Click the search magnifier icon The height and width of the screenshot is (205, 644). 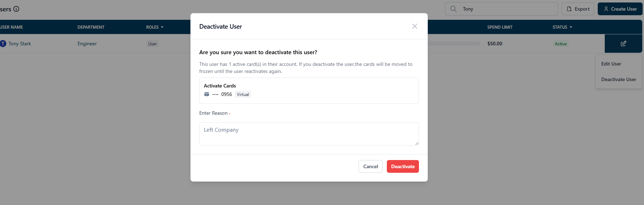(453, 9)
